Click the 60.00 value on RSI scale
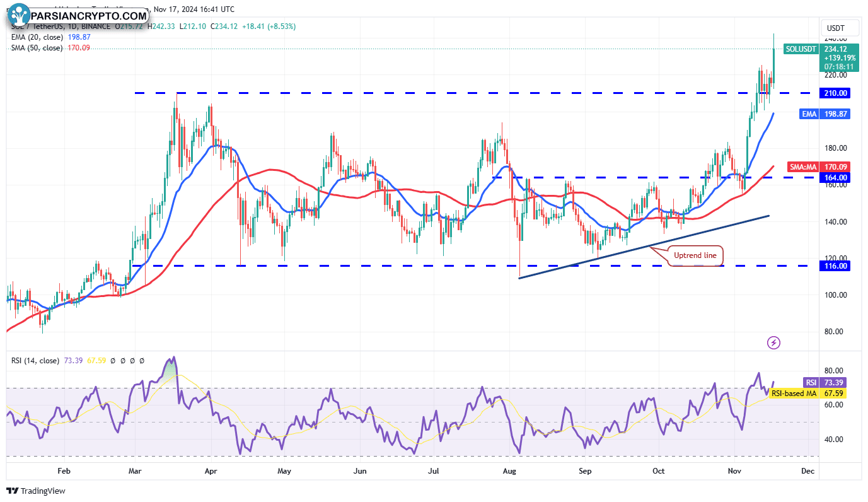Viewport: 868px width, 502px height. (x=835, y=405)
